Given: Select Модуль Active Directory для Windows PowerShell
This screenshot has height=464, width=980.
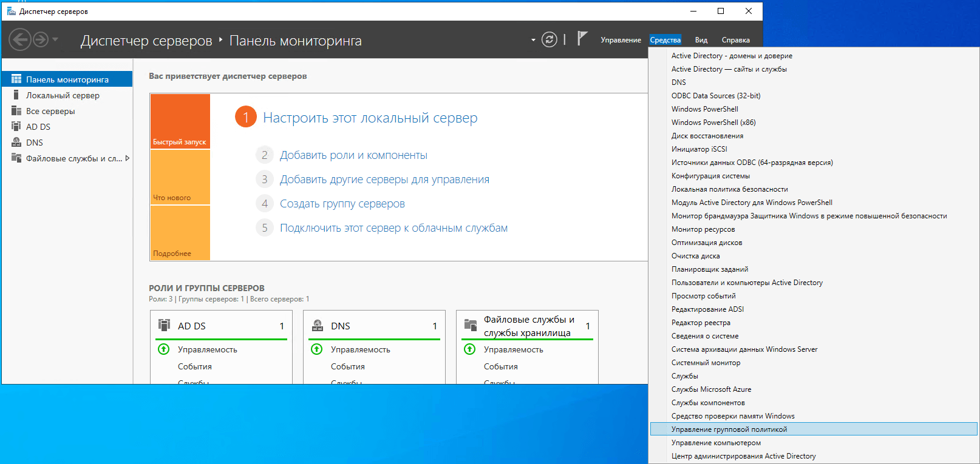Looking at the screenshot, I should pos(814,203).
